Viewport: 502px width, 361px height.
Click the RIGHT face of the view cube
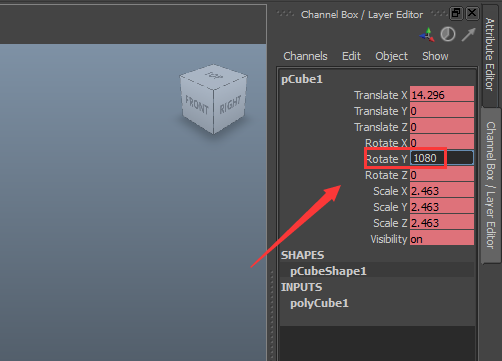[230, 105]
